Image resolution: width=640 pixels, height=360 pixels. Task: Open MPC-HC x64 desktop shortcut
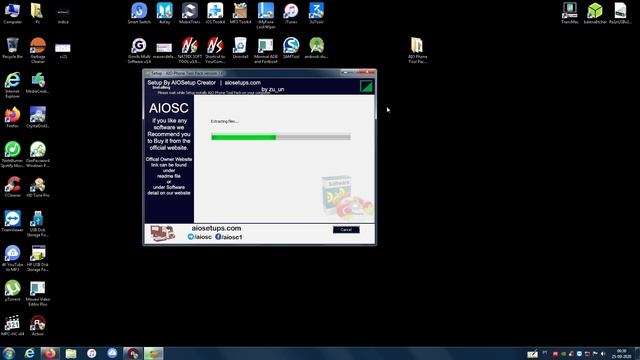(12, 326)
